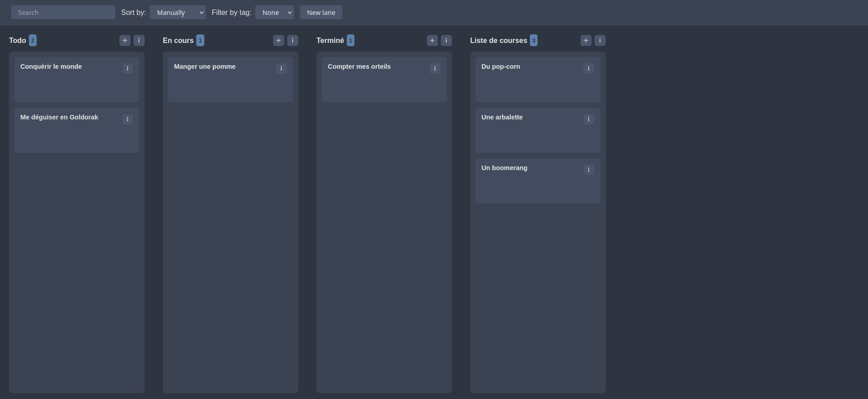Click the New lane button
The image size is (868, 399).
pyautogui.click(x=321, y=13)
